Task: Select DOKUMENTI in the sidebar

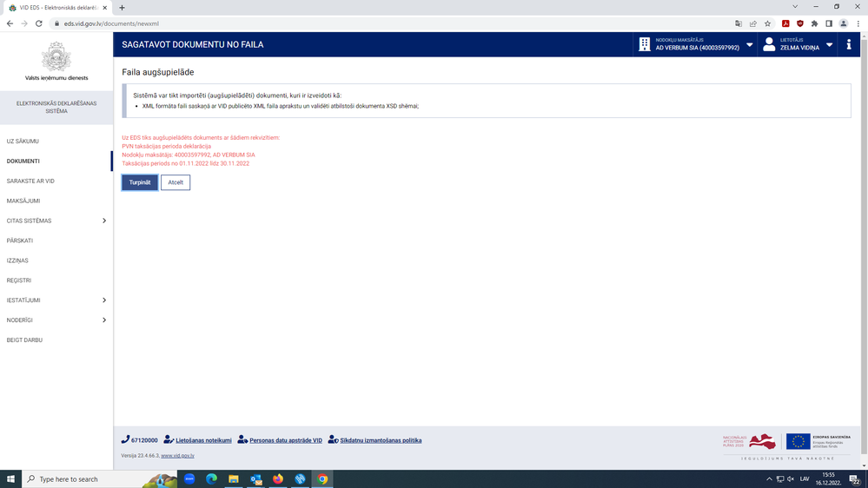Action: [23, 161]
